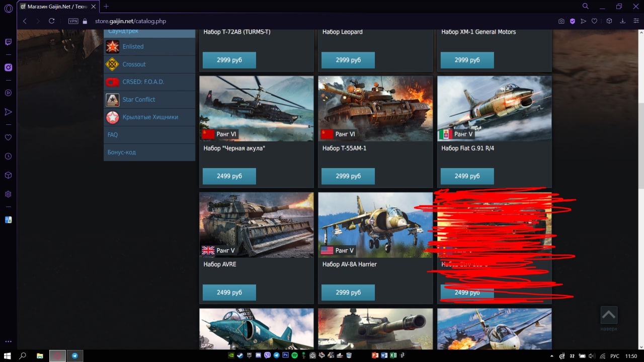Select the Магазин Gaijin.Net tab

(x=57, y=7)
